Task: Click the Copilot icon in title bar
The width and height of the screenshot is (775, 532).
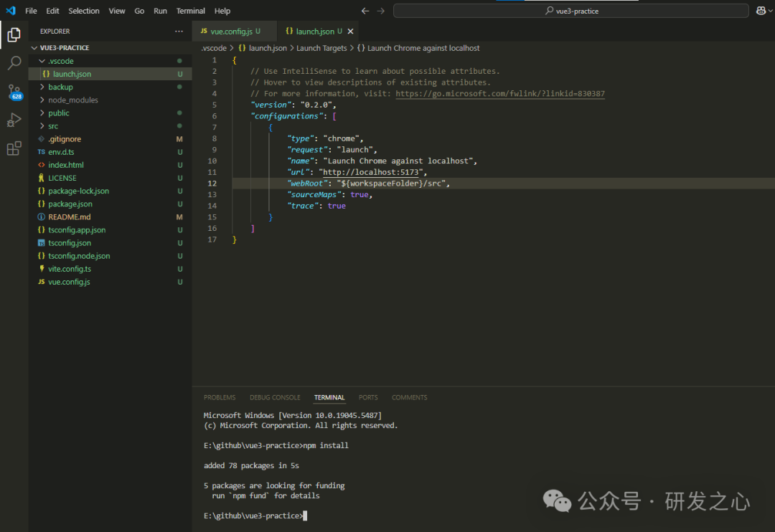Action: pyautogui.click(x=761, y=11)
